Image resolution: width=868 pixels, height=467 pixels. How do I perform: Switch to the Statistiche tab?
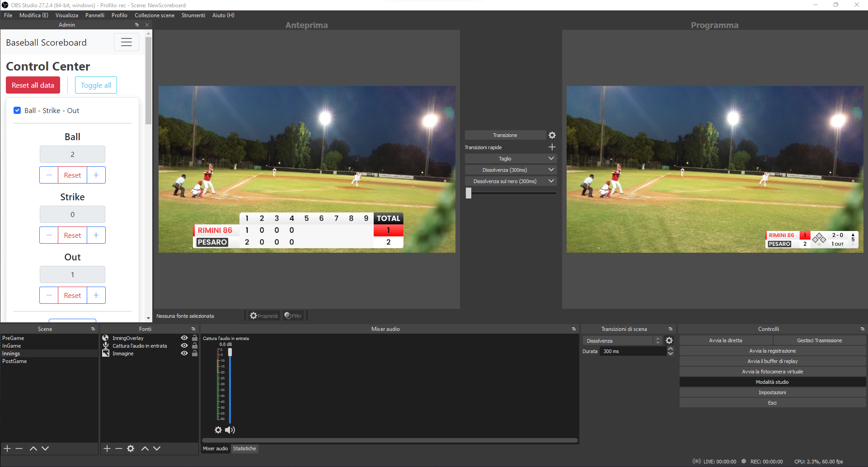point(244,449)
